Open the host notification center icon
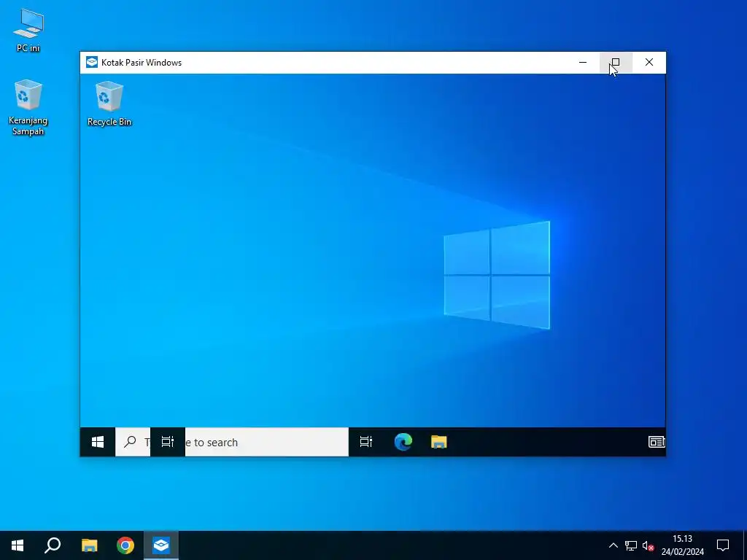 [x=723, y=545]
